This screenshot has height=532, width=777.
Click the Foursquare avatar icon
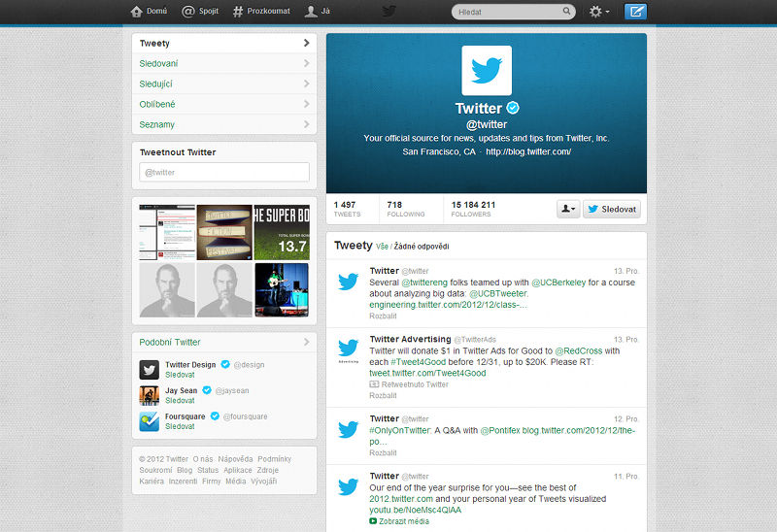[x=150, y=421]
